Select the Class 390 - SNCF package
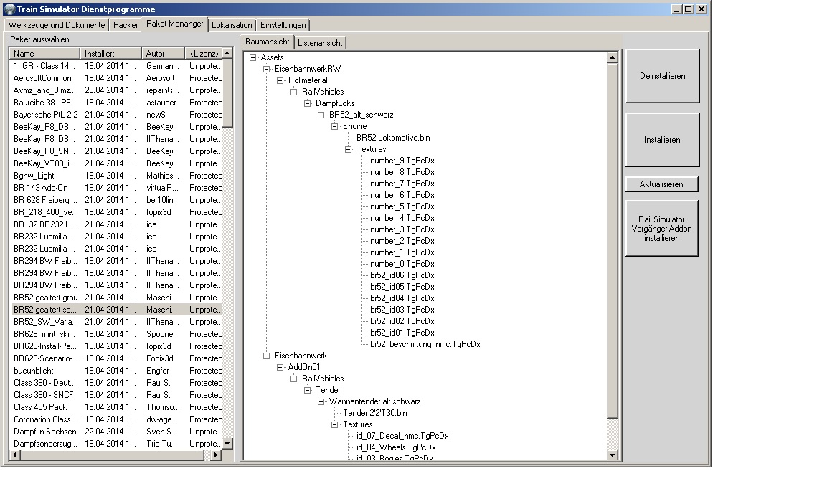827x504 pixels. click(117, 395)
